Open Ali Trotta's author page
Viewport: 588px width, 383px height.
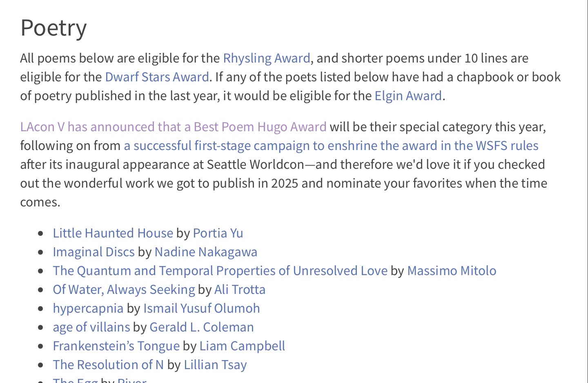[240, 290]
